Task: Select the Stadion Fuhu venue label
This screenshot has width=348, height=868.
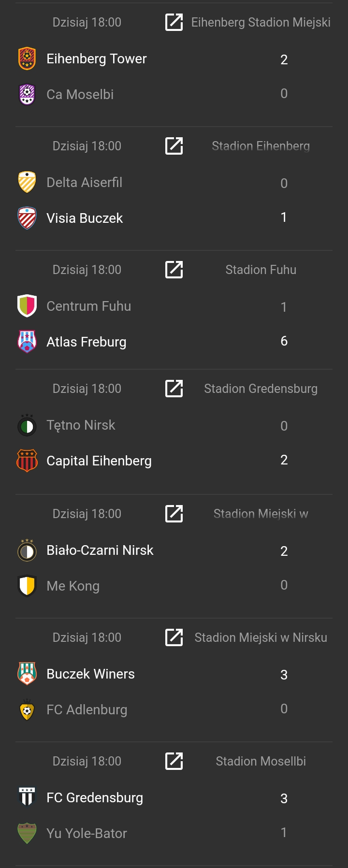Action: [261, 270]
